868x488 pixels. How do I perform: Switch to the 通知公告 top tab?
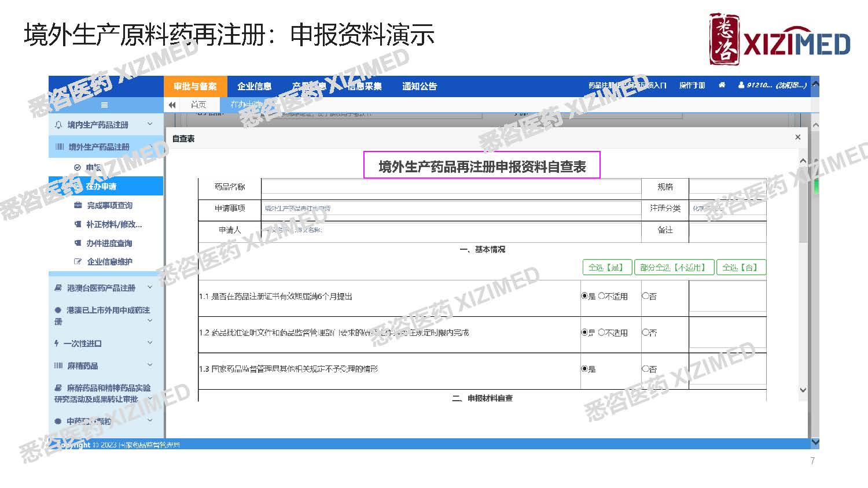(x=420, y=87)
